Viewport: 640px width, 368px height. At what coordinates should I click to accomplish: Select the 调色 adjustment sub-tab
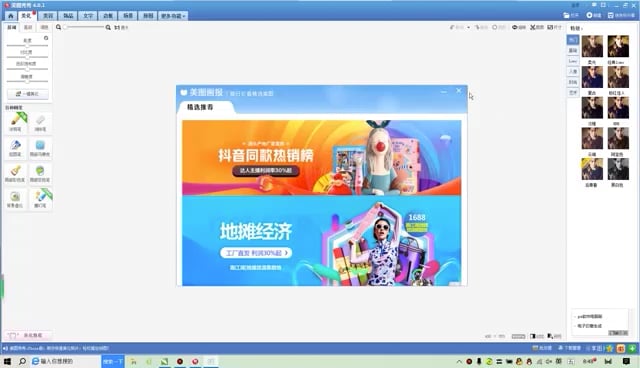tap(44, 27)
